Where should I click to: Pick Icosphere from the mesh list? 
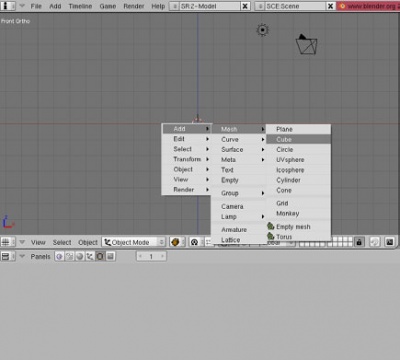point(298,170)
